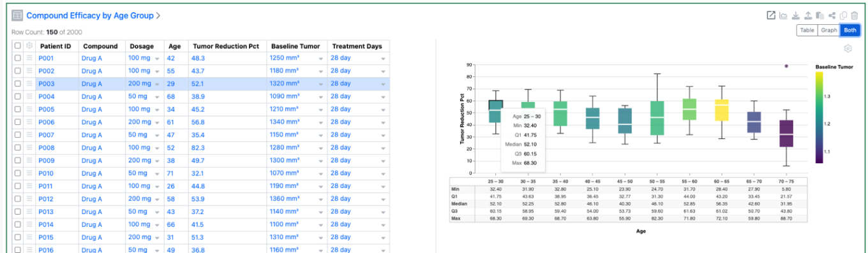Click row handle icon for P013
Image resolution: width=868 pixels, height=253 pixels.
[29, 212]
